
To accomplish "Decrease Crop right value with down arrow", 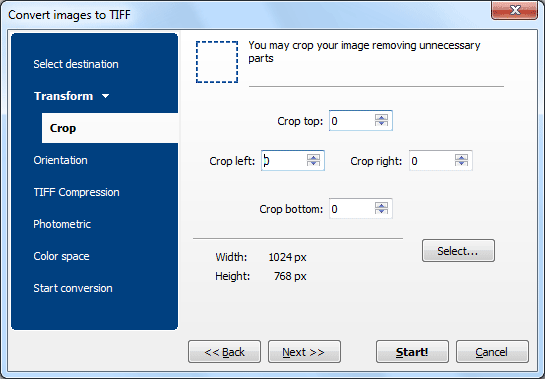I will tap(461, 164).
